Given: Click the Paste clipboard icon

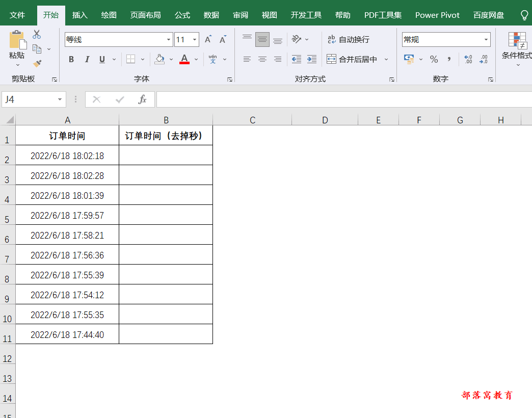Looking at the screenshot, I should coord(17,39).
